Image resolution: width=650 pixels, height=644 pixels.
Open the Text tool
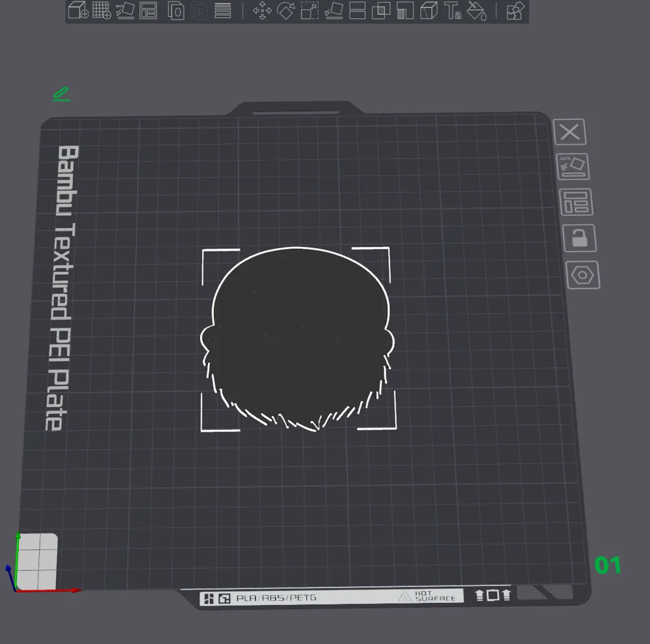tap(453, 11)
